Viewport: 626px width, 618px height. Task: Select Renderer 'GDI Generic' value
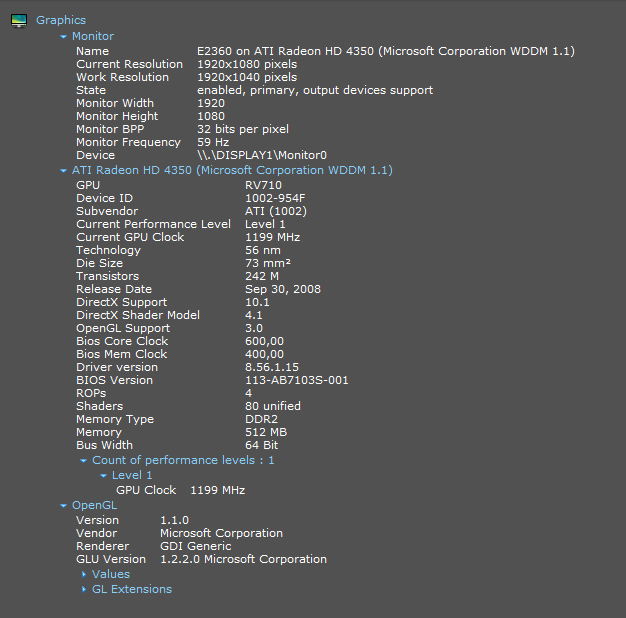coord(196,546)
